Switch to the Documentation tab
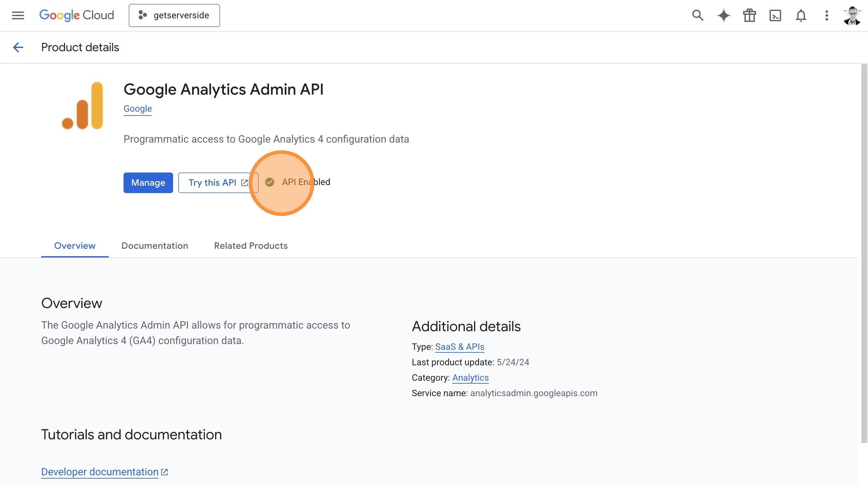This screenshot has height=485, width=868. point(155,246)
